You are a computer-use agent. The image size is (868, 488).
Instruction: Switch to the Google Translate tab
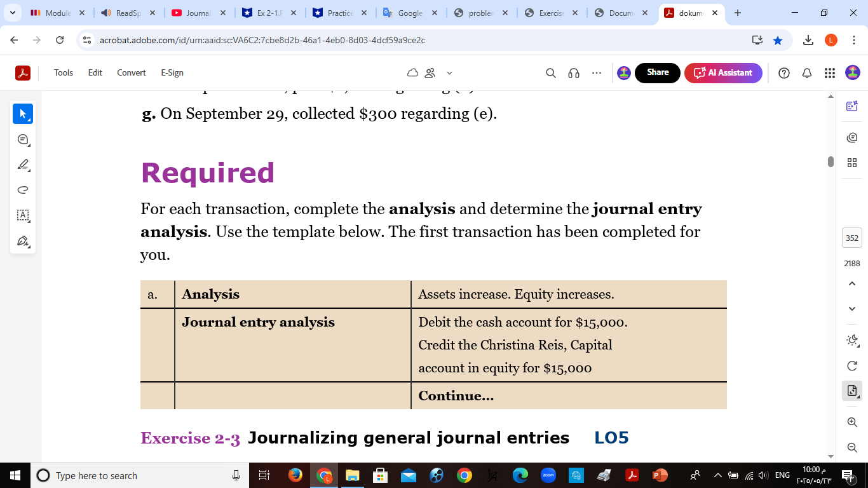[410, 13]
